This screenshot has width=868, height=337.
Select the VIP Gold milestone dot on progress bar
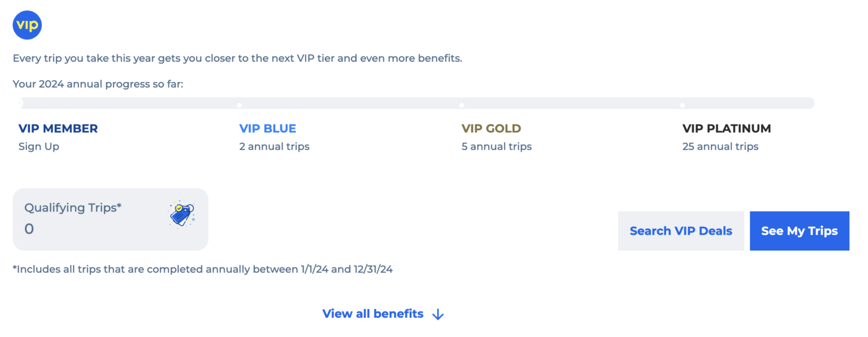coord(462,104)
